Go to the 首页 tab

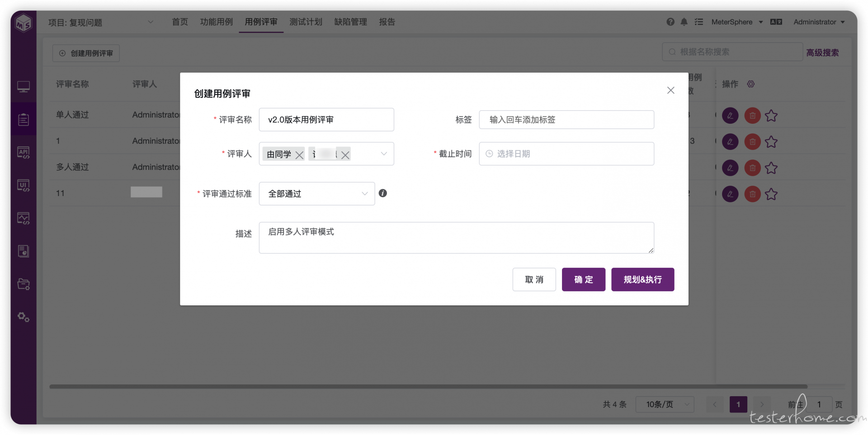coord(180,22)
